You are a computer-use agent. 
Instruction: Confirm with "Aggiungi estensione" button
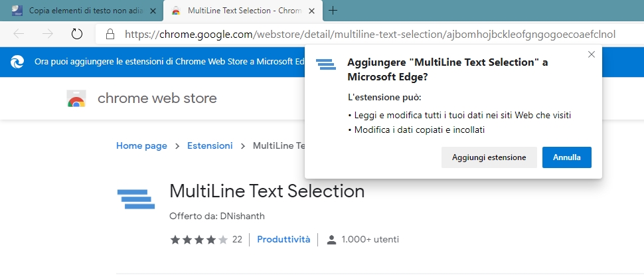coord(489,157)
